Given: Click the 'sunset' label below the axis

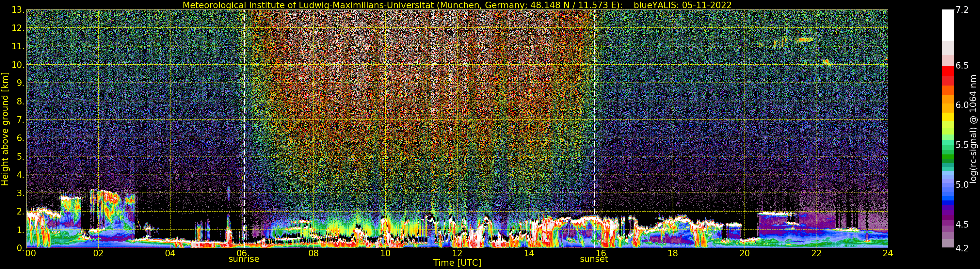Looking at the screenshot, I should (x=594, y=259).
